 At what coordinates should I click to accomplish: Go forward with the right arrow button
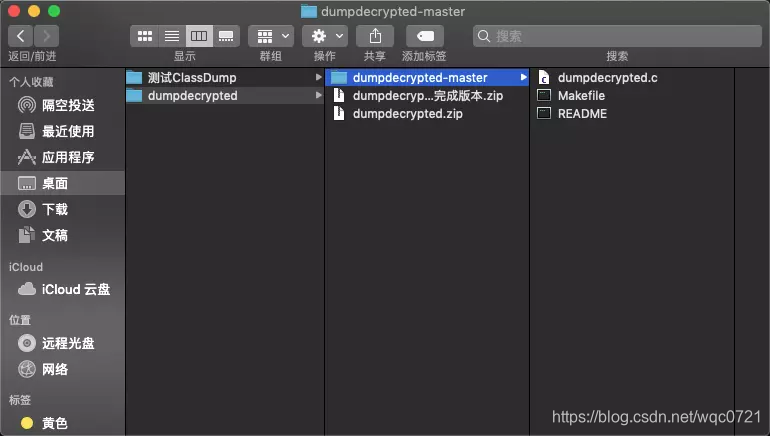pos(47,36)
